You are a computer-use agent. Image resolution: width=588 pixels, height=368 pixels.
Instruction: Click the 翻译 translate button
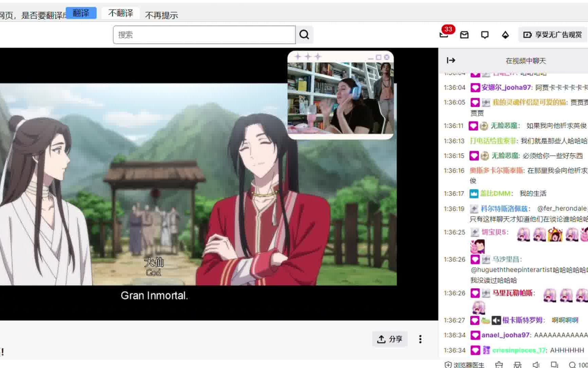click(x=81, y=13)
